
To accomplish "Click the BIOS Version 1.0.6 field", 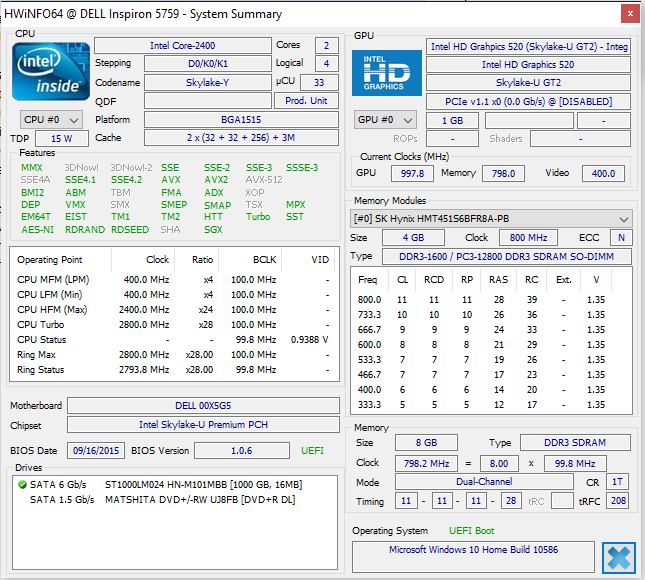I will click(242, 451).
